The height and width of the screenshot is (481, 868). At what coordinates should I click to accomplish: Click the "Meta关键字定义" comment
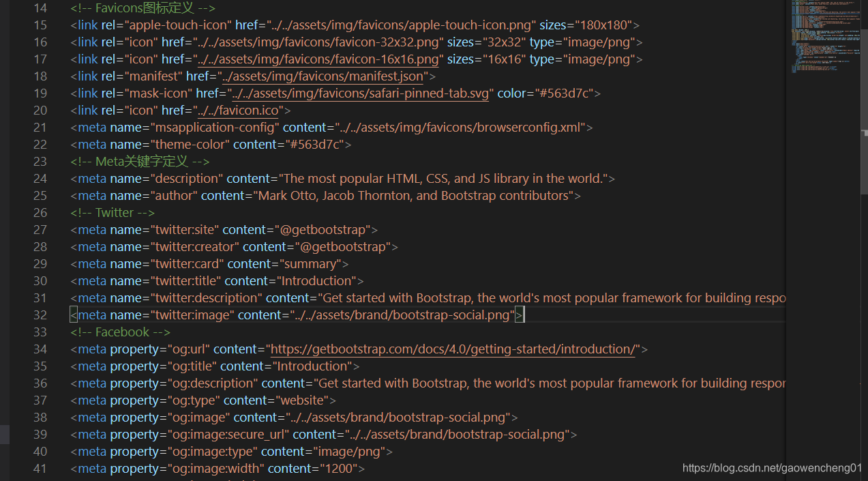coord(140,162)
